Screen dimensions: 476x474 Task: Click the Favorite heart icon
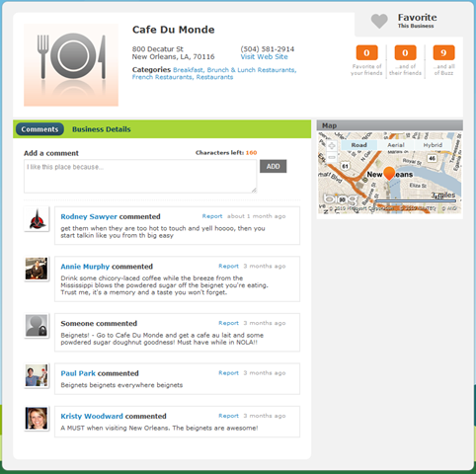pyautogui.click(x=379, y=21)
